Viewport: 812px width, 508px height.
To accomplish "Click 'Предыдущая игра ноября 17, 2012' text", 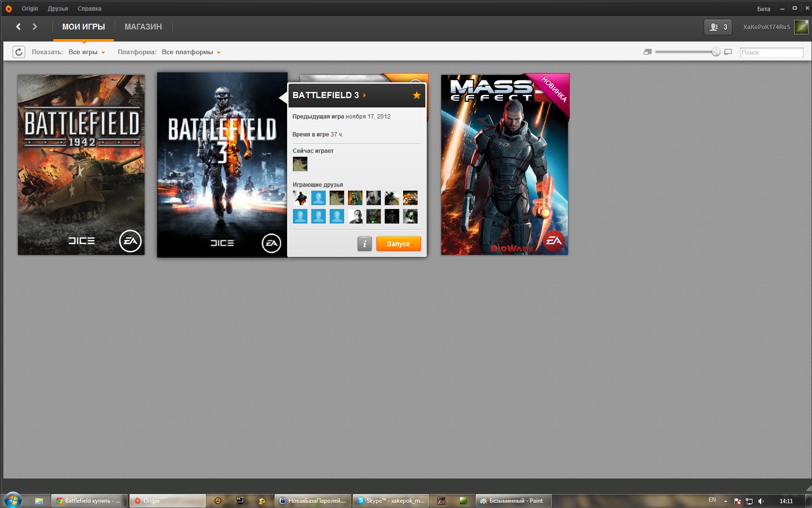I will [x=341, y=117].
